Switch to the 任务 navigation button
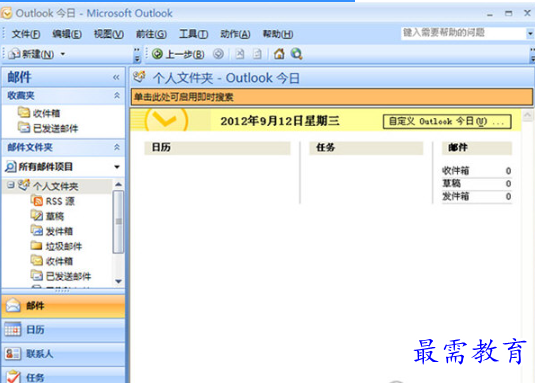Viewport: 535px width, 383px height. click(x=63, y=375)
